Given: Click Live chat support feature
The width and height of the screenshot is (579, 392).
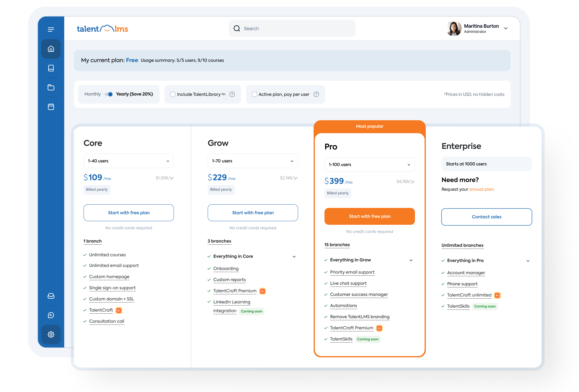Looking at the screenshot, I should point(348,283).
